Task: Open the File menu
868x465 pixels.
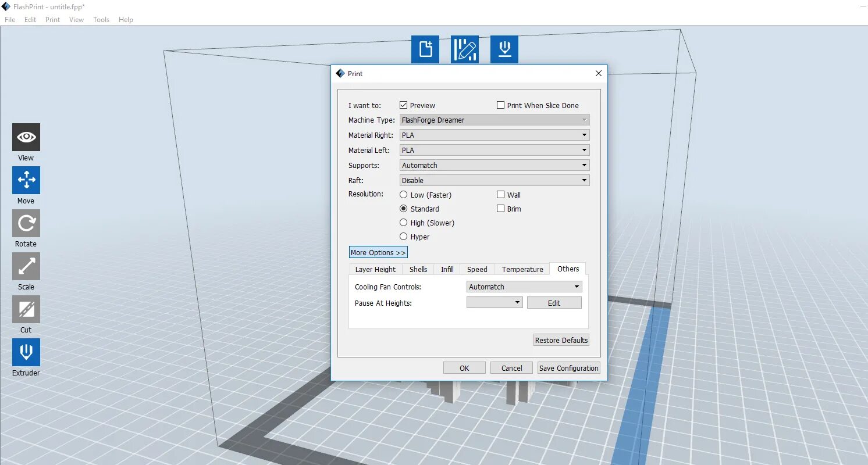Action: (x=10, y=19)
